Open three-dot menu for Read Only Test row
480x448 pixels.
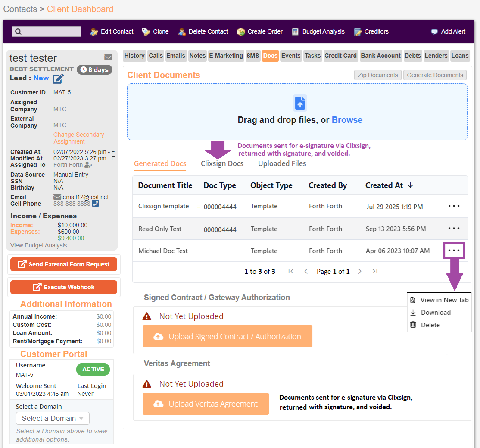point(454,228)
